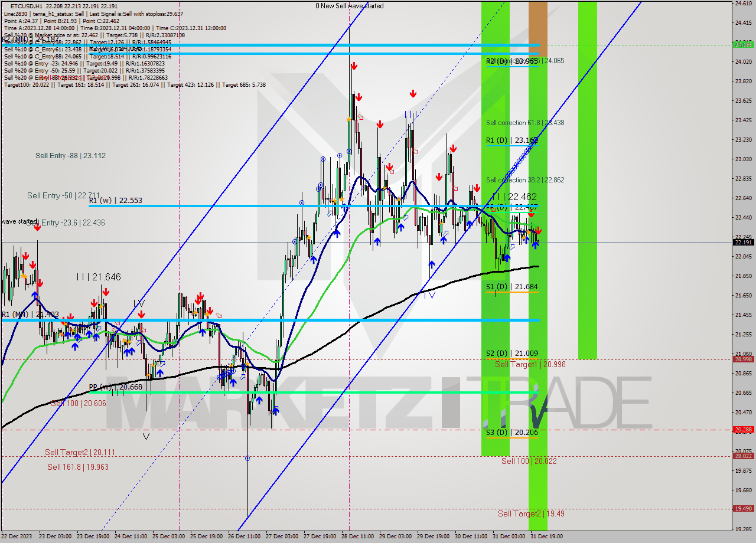Click the '31 Dec 19:00' time axis label
756x543 pixels.
tap(547, 537)
